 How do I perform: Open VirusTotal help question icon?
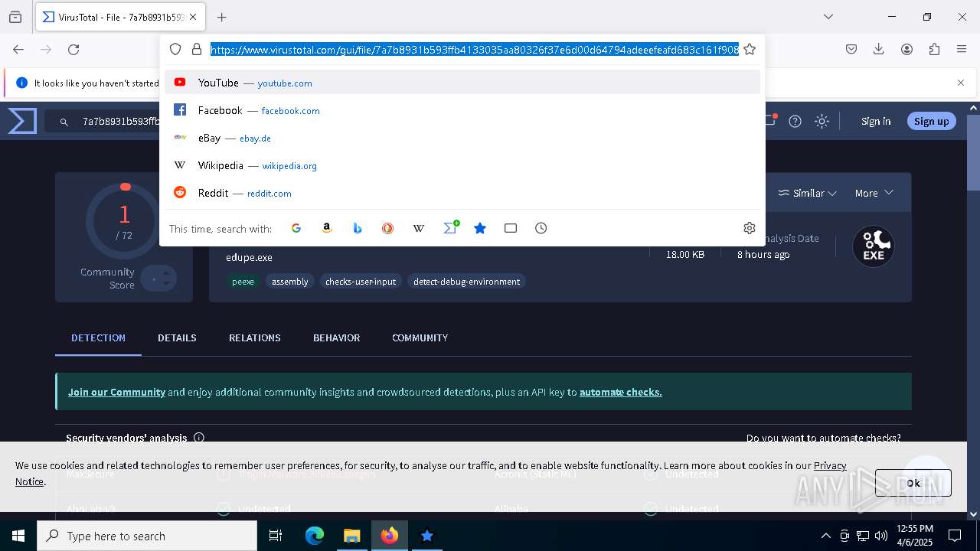[795, 121]
